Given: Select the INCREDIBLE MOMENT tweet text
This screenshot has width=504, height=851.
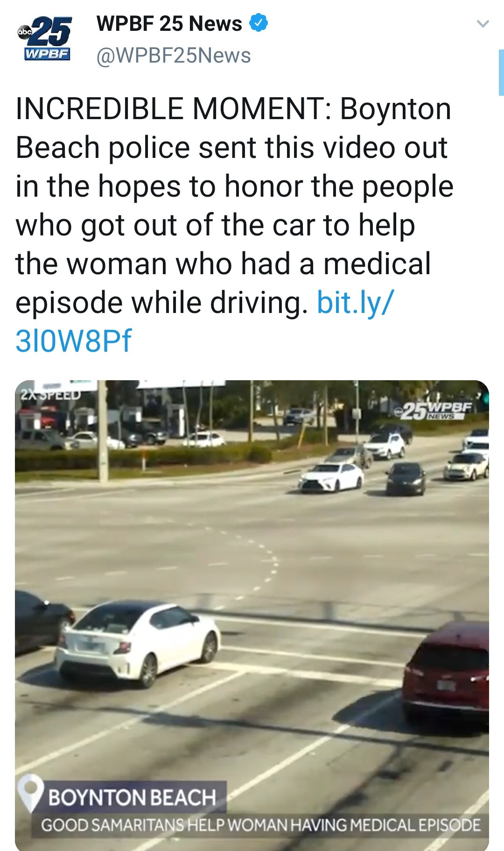Looking at the screenshot, I should pyautogui.click(x=234, y=225).
